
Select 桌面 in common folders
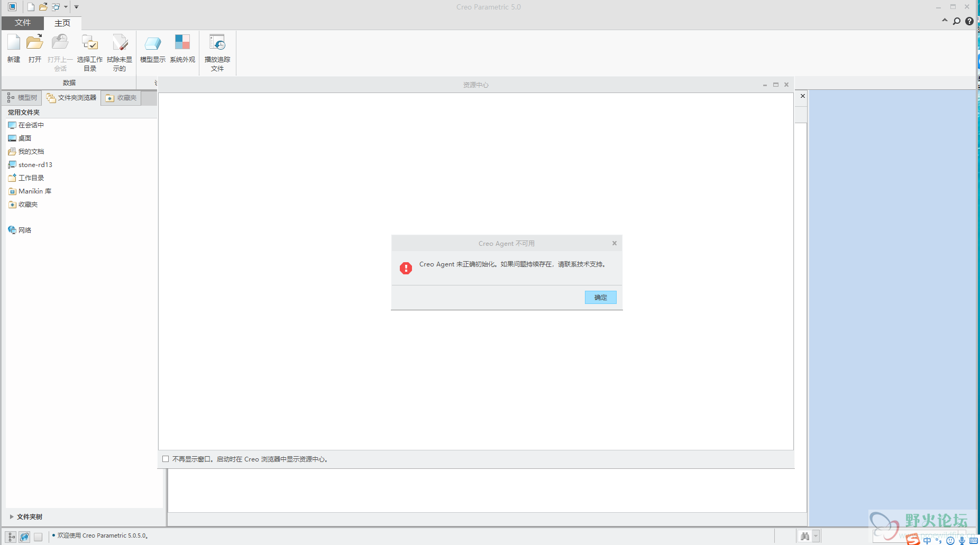click(x=20, y=138)
